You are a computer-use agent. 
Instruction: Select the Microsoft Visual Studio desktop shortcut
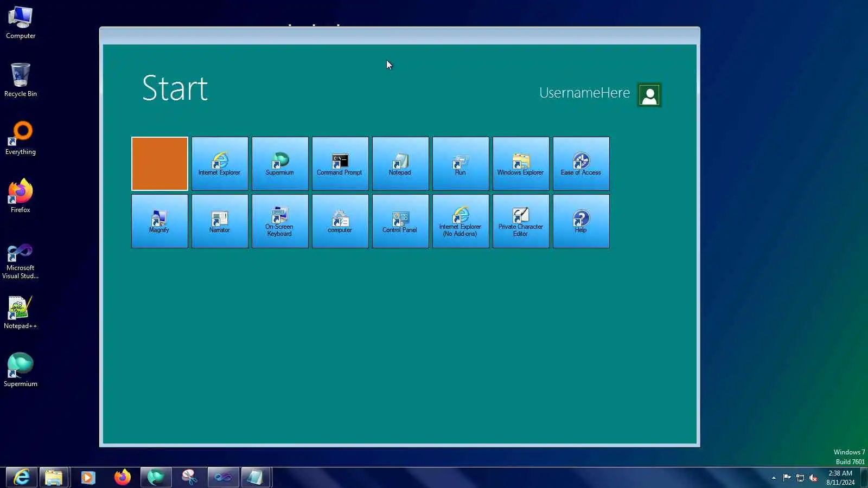click(x=21, y=261)
